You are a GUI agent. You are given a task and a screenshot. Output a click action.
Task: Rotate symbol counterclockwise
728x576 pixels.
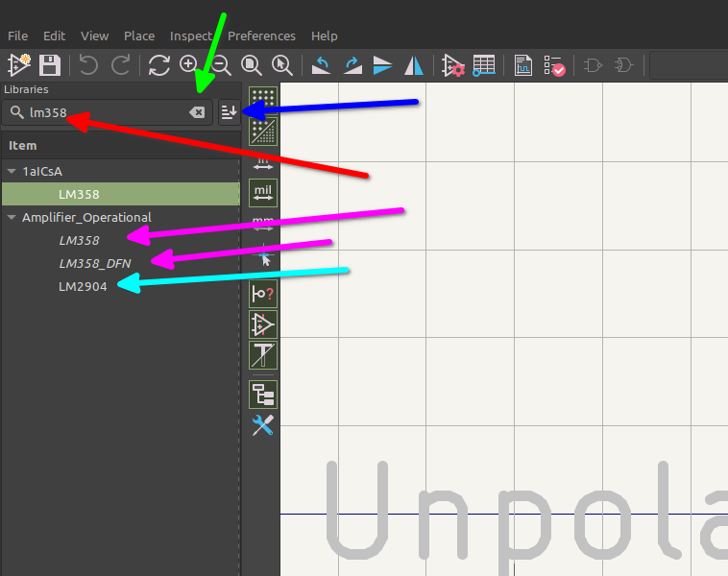coord(321,65)
